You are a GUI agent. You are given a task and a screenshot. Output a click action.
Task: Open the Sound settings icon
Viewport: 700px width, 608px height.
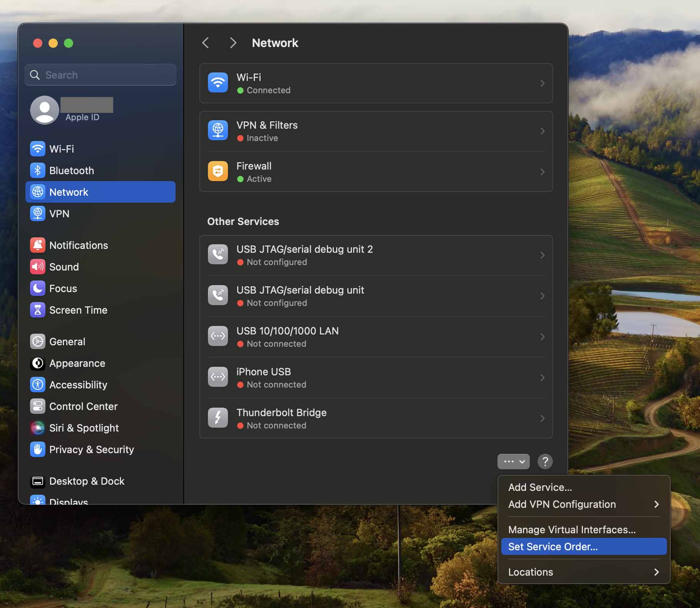38,267
